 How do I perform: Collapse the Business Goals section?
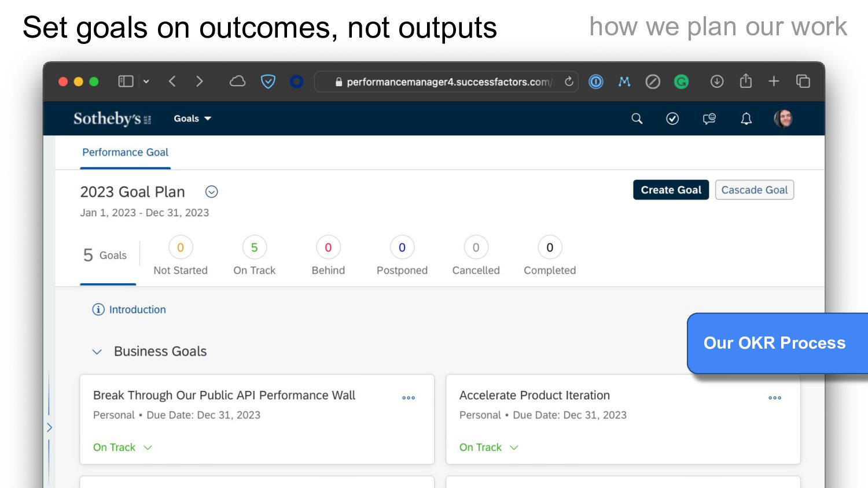97,352
